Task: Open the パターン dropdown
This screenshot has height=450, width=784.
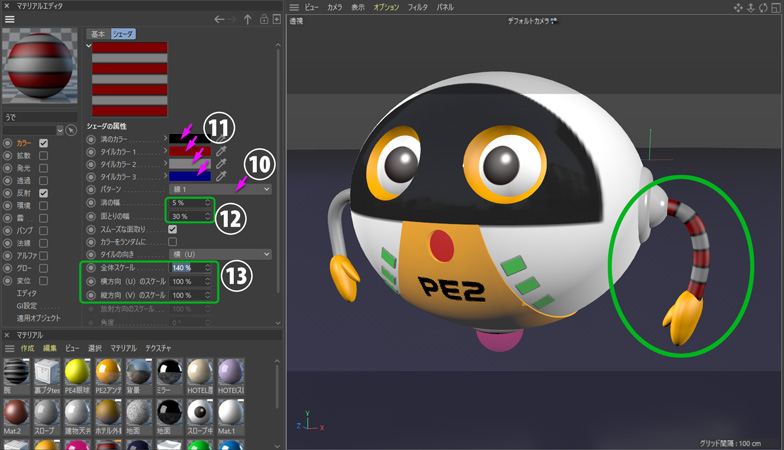Action: coord(220,189)
